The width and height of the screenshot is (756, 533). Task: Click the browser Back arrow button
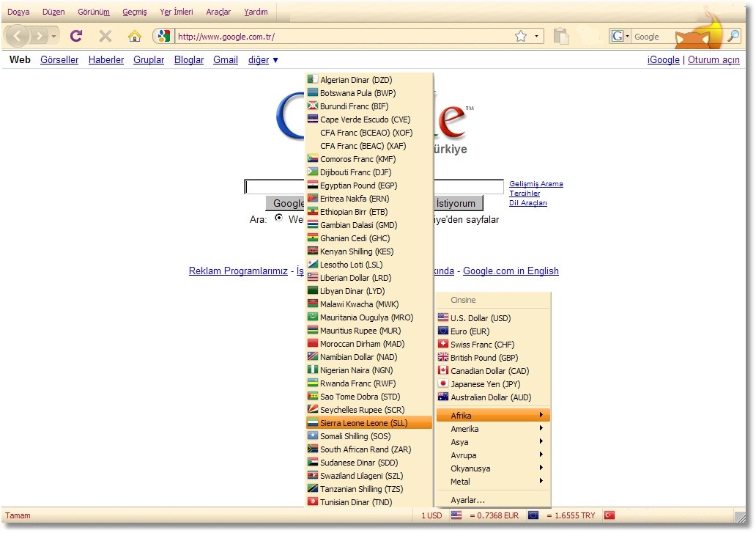[x=18, y=36]
